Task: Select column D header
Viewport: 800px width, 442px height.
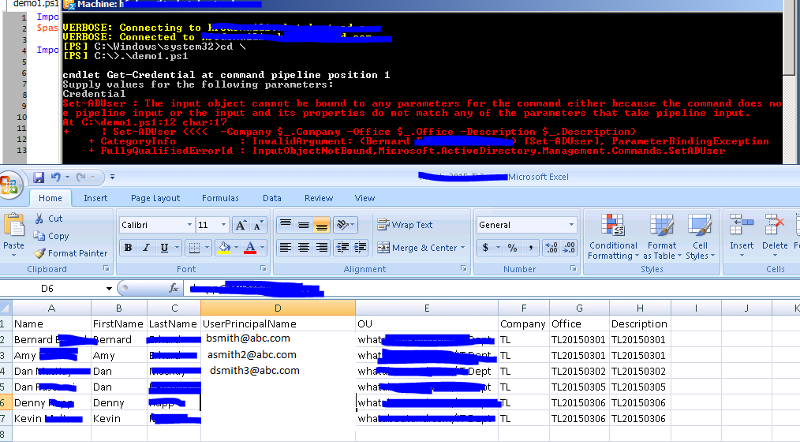Action: pyautogui.click(x=278, y=308)
